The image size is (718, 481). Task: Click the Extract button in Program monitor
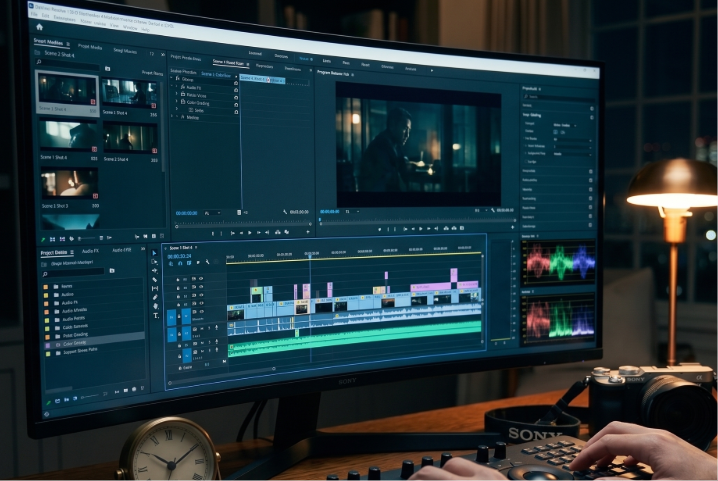(x=454, y=228)
